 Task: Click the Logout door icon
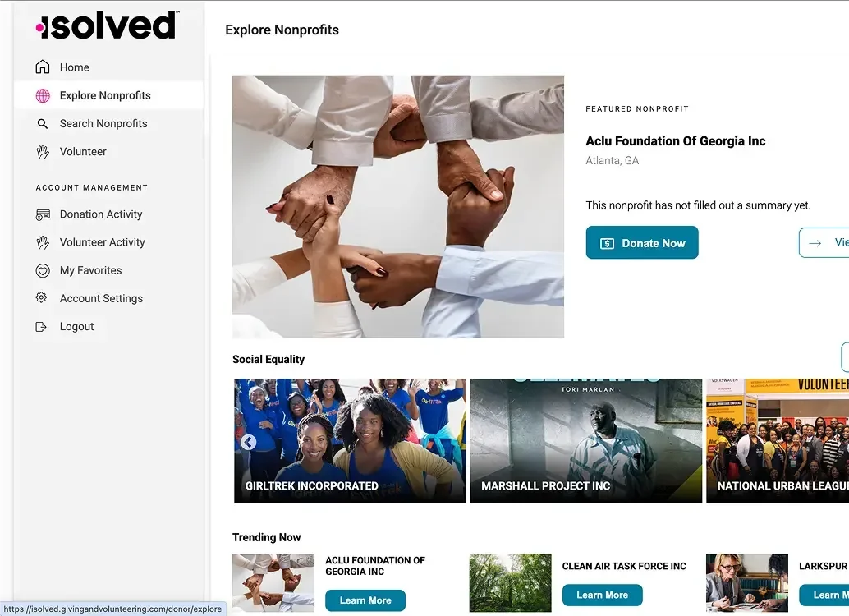[x=41, y=327]
